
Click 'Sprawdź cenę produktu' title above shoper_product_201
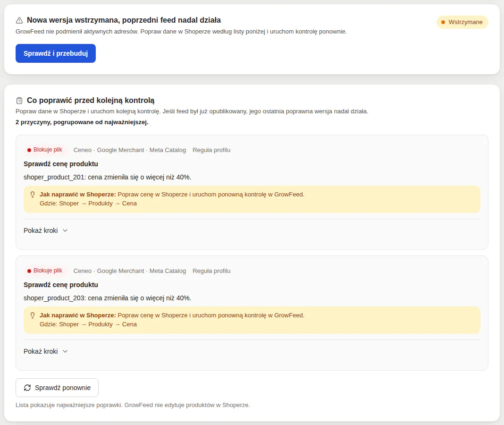pyautogui.click(x=61, y=164)
